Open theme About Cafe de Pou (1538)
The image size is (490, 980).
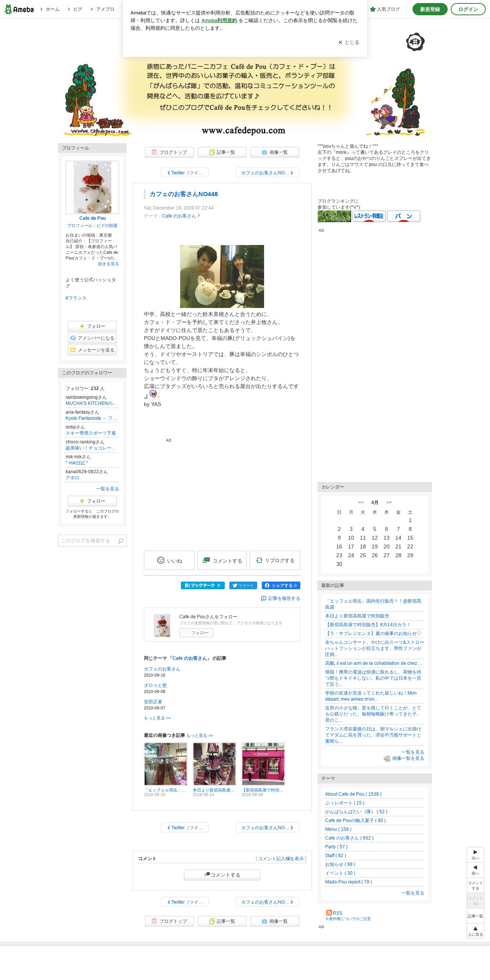(353, 794)
